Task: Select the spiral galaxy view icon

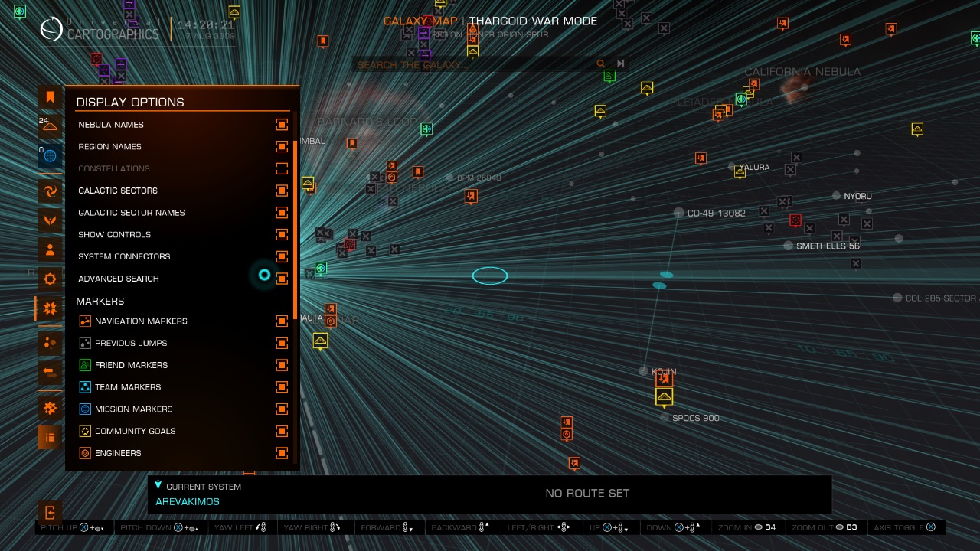Action: pyautogui.click(x=50, y=191)
